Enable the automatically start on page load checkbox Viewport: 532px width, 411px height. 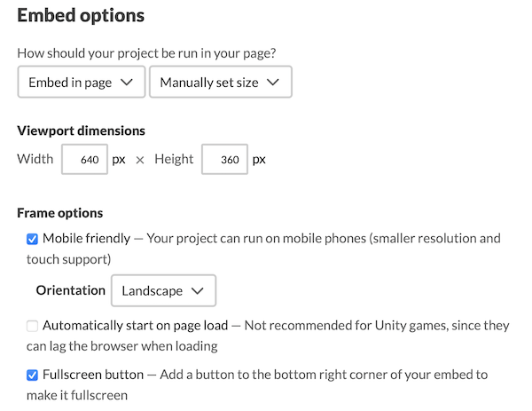33,326
